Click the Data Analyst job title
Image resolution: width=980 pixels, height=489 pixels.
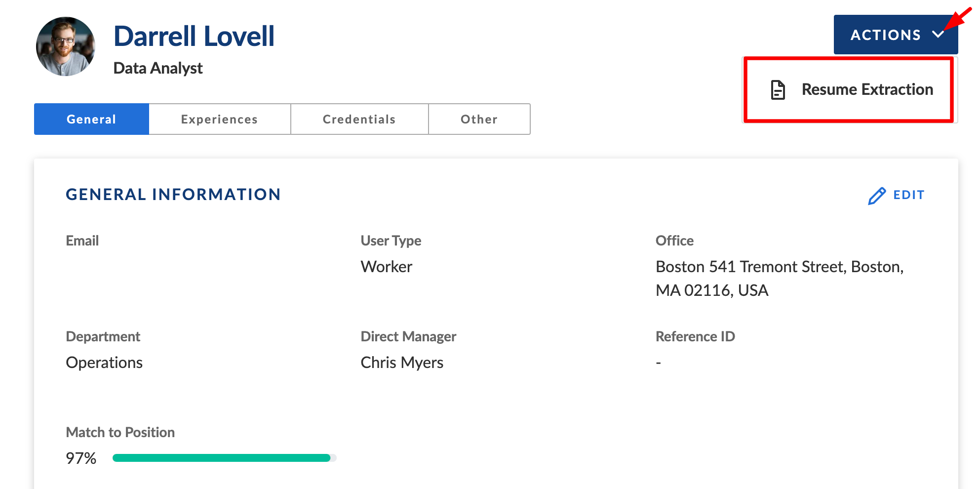pos(158,68)
